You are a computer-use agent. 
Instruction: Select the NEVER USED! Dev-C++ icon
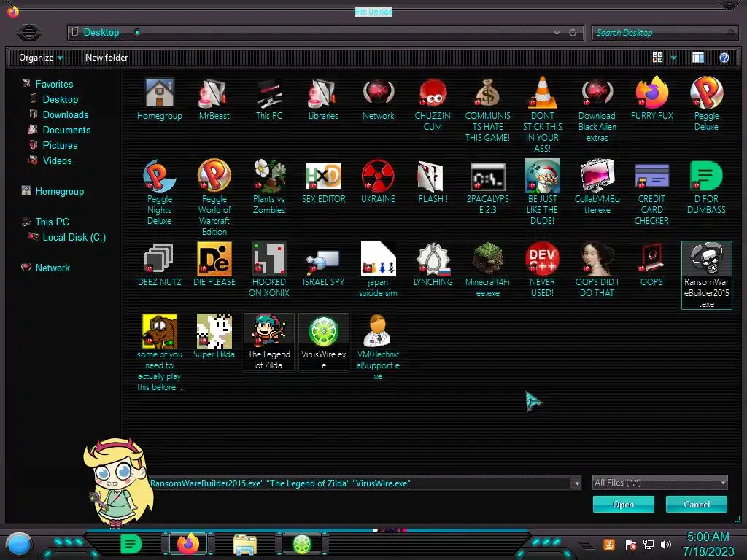pyautogui.click(x=542, y=270)
